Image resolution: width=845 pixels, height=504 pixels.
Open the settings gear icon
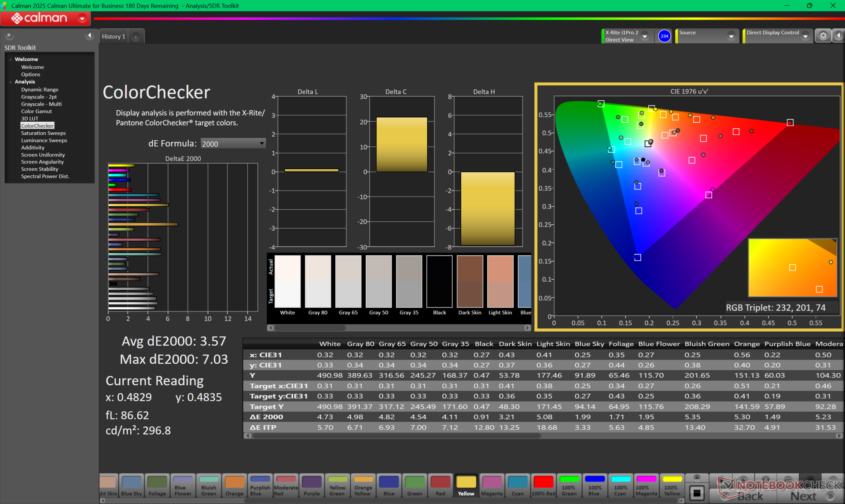pyautogui.click(x=823, y=36)
